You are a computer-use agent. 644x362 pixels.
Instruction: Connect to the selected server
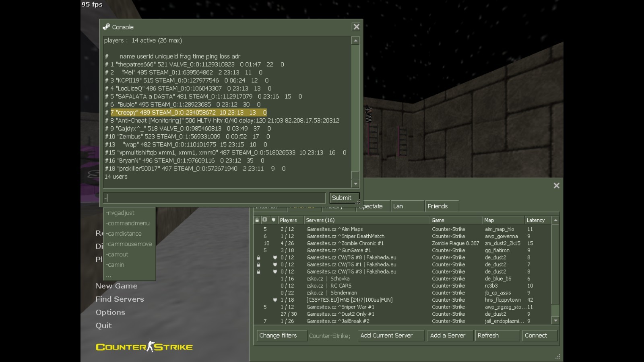coord(539,335)
